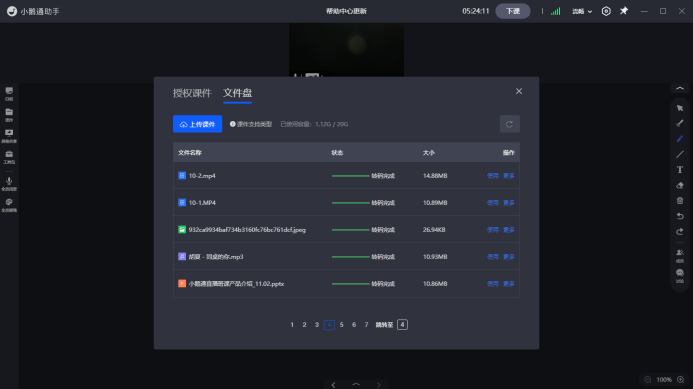Click the 10-2.mp4 file name
Screen dimensions: 693x389
[x=202, y=176]
